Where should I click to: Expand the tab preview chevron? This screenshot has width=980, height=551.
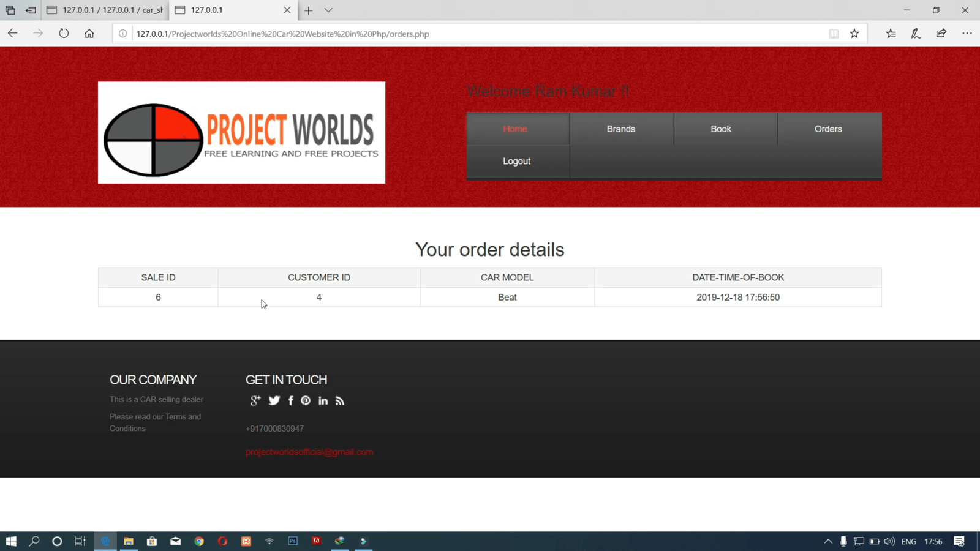(x=328, y=10)
